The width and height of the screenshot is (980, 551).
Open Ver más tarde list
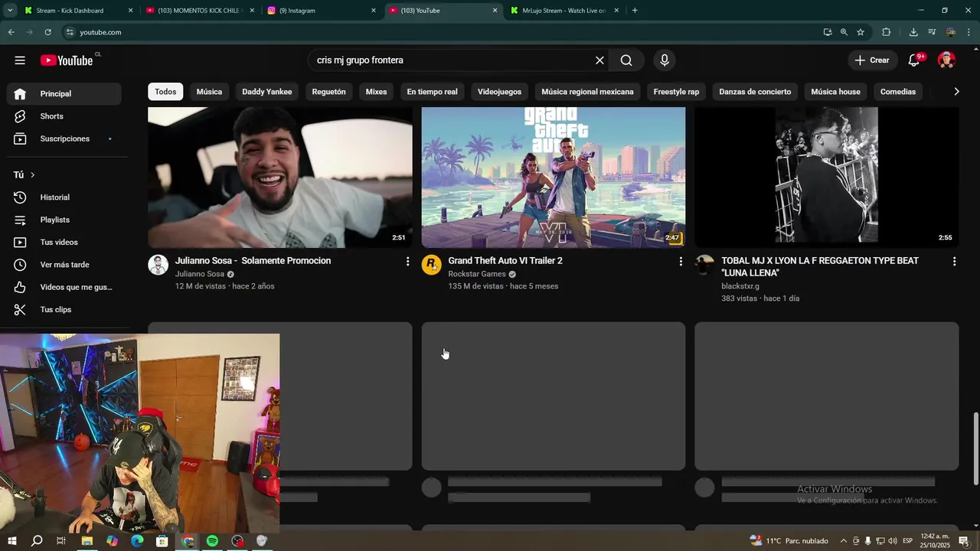(x=64, y=265)
